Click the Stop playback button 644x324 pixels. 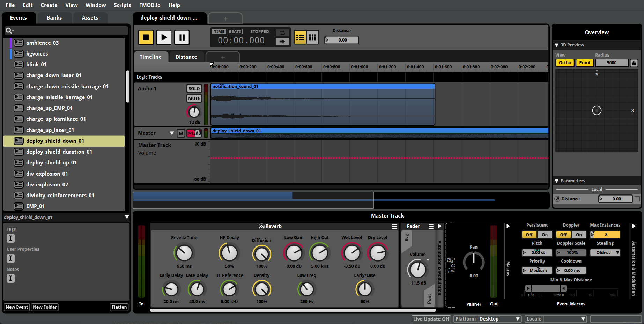tap(146, 37)
